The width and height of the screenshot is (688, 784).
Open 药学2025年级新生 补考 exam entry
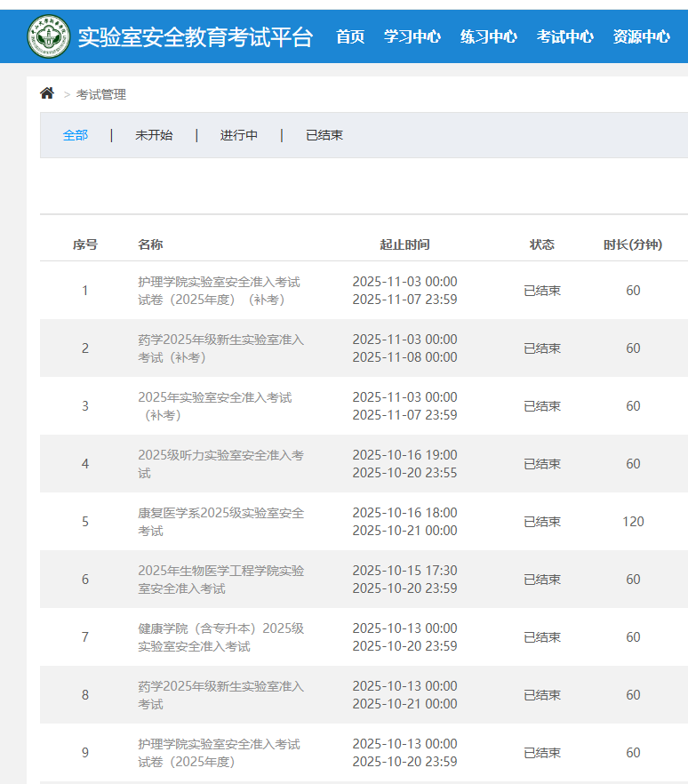[x=220, y=348]
